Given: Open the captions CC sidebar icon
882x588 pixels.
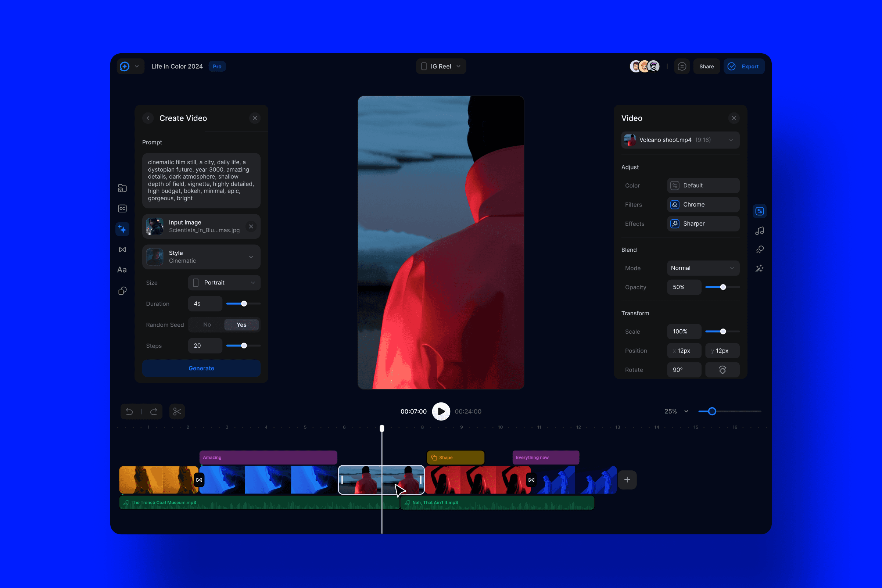Looking at the screenshot, I should pos(122,208).
